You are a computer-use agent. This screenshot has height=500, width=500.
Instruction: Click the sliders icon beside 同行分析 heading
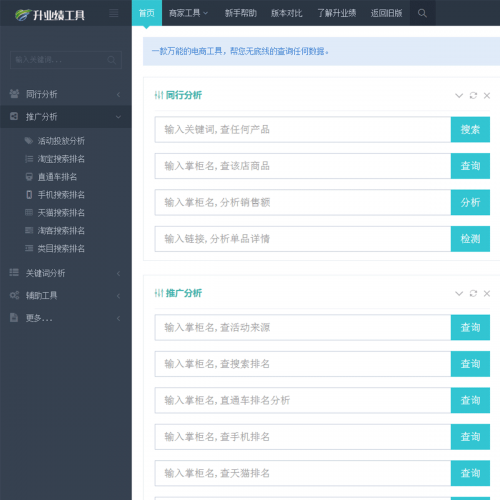pyautogui.click(x=159, y=95)
